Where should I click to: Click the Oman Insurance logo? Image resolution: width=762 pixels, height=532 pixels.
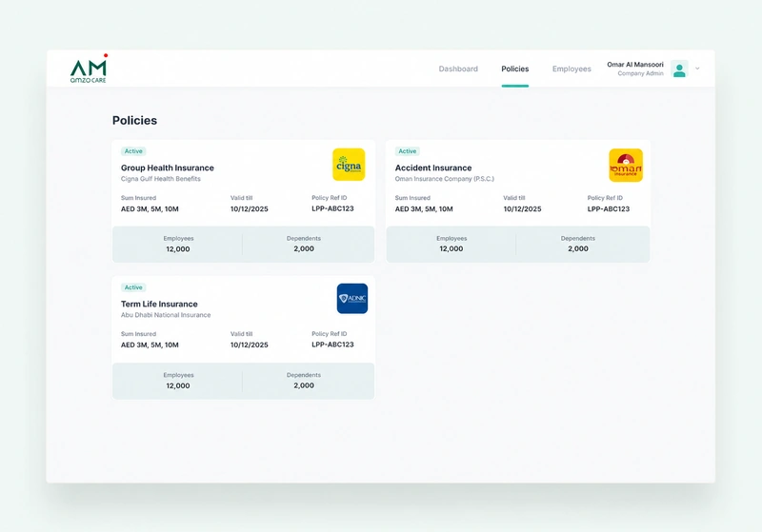(x=626, y=165)
